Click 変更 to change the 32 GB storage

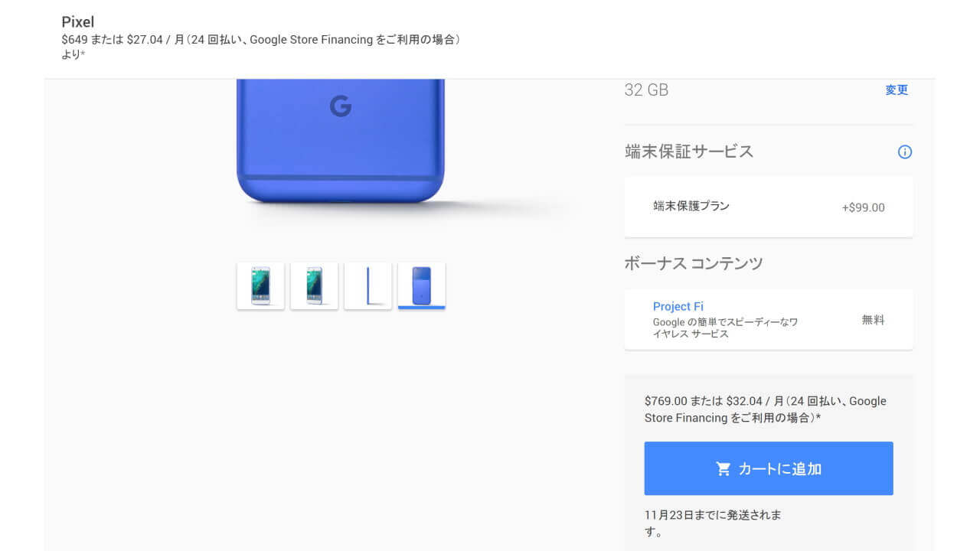(x=896, y=90)
